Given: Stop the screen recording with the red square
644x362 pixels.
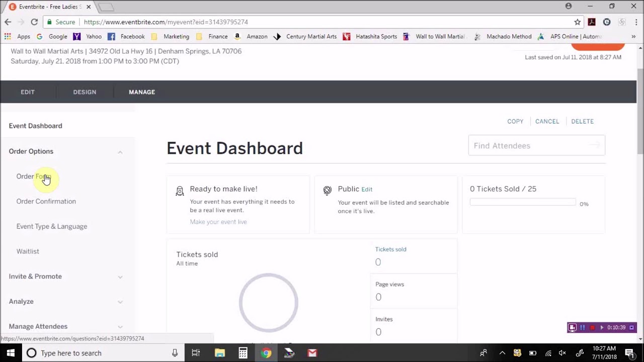Looking at the screenshot, I should click(x=592, y=328).
